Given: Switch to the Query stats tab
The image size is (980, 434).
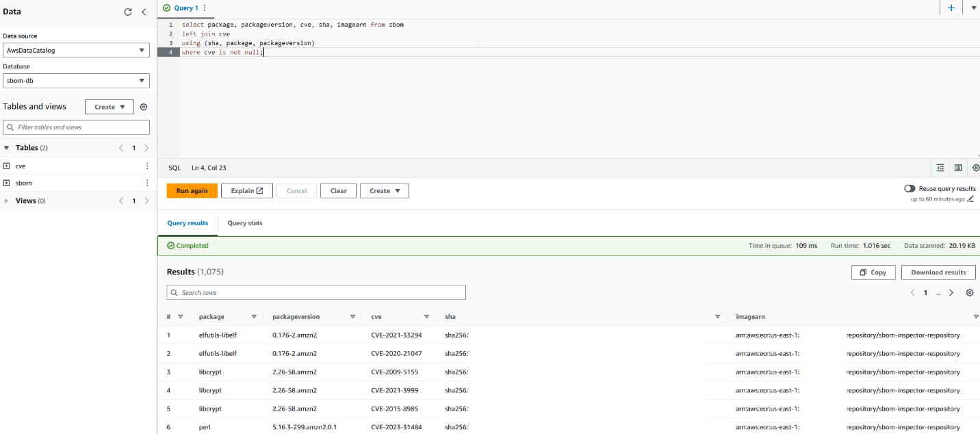Looking at the screenshot, I should [x=244, y=223].
